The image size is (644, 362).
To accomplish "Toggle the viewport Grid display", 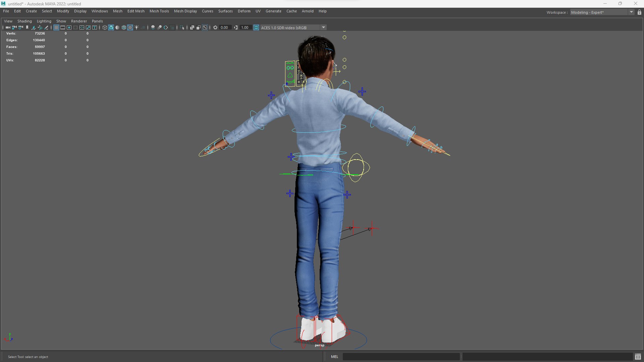I will coord(56,27).
